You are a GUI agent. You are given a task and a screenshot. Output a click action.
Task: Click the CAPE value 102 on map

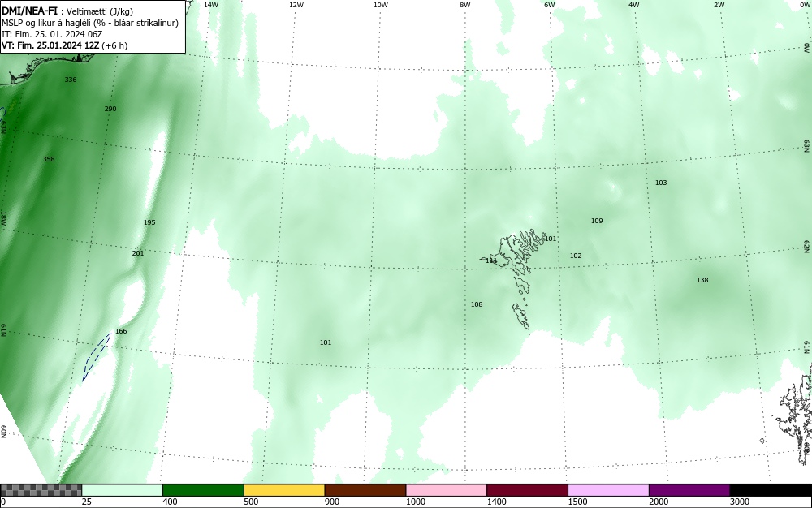pyautogui.click(x=576, y=256)
